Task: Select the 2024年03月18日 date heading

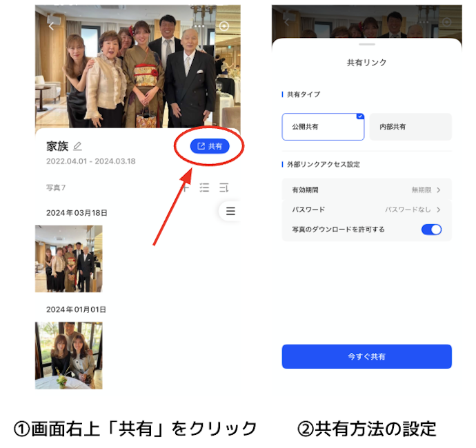Action: (77, 213)
